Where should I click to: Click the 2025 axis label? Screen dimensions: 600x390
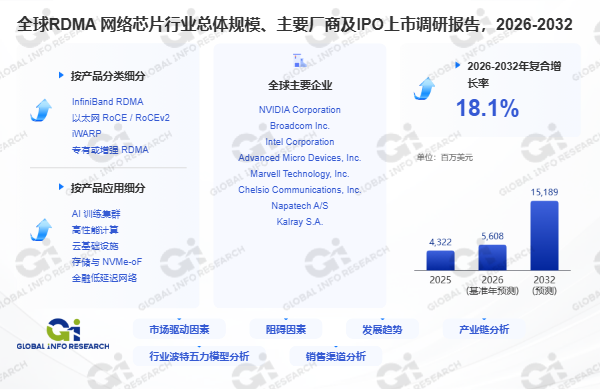[440, 280]
